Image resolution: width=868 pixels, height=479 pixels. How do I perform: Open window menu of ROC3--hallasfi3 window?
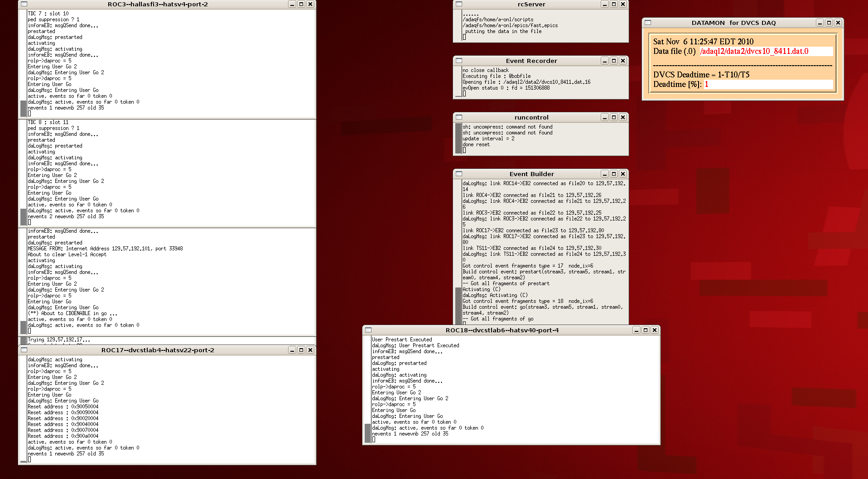coord(24,4)
